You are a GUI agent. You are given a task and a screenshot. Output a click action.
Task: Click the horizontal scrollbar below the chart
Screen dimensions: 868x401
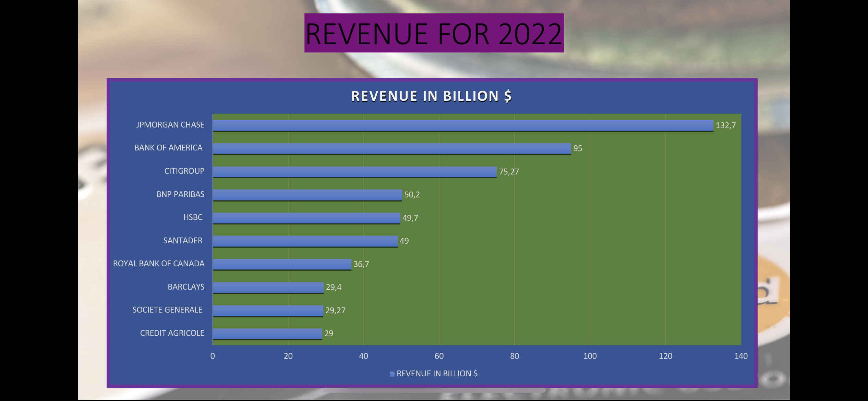pos(434,390)
